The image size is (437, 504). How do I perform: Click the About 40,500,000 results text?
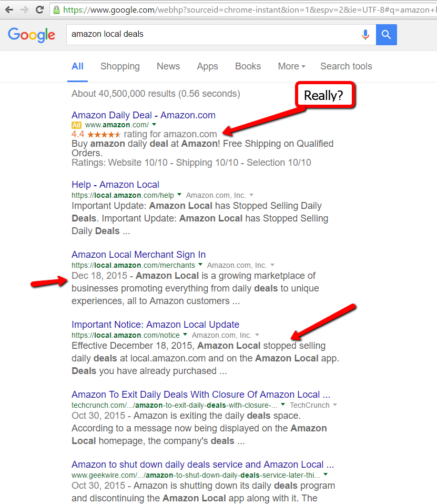(x=156, y=94)
